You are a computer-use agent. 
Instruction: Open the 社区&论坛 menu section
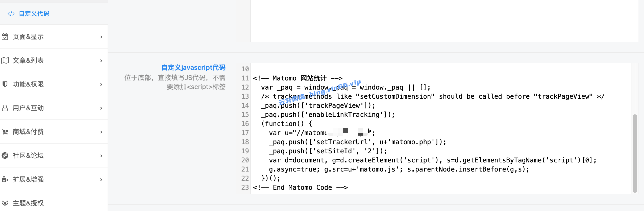tap(54, 155)
